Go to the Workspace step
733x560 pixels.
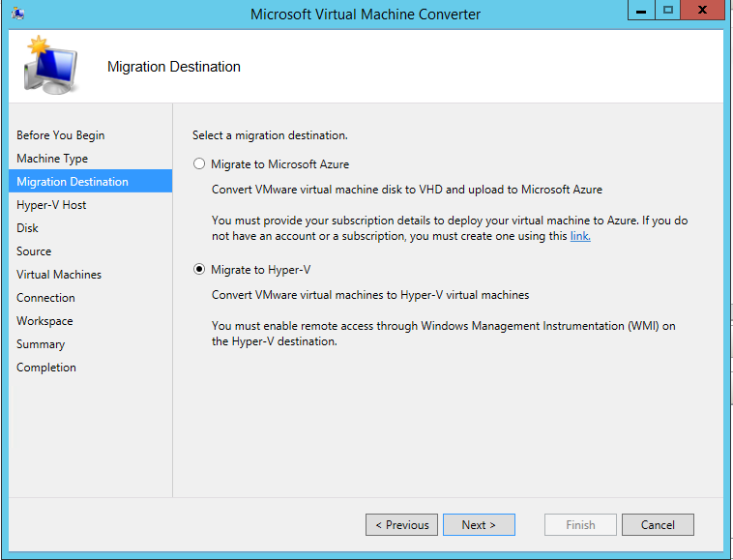44,321
